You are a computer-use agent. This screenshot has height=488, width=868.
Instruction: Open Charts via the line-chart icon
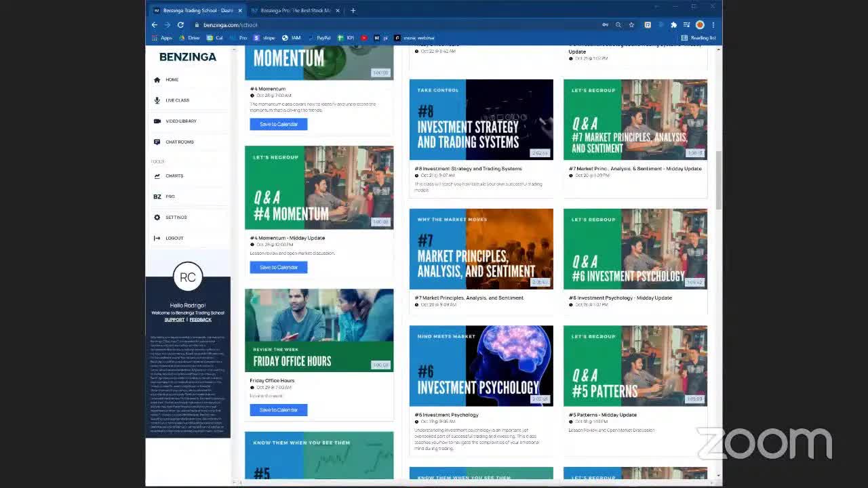pyautogui.click(x=157, y=176)
